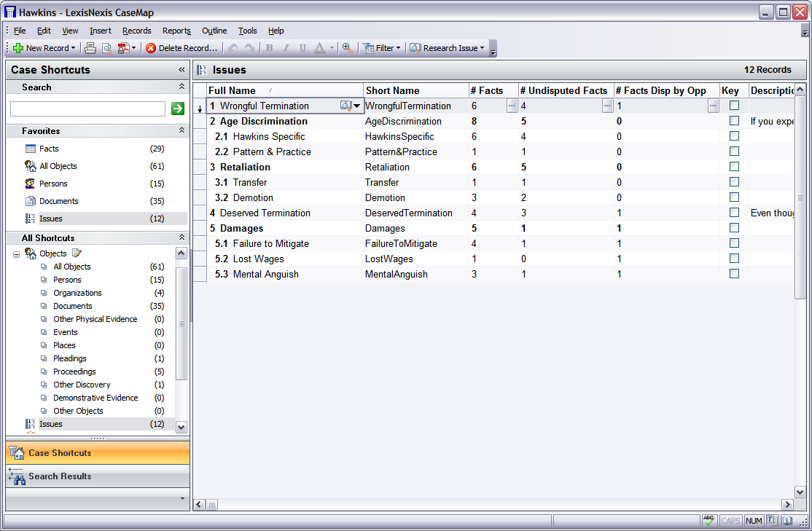The image size is (812, 531).
Task: Click the New Record plus icon
Action: click(x=18, y=48)
